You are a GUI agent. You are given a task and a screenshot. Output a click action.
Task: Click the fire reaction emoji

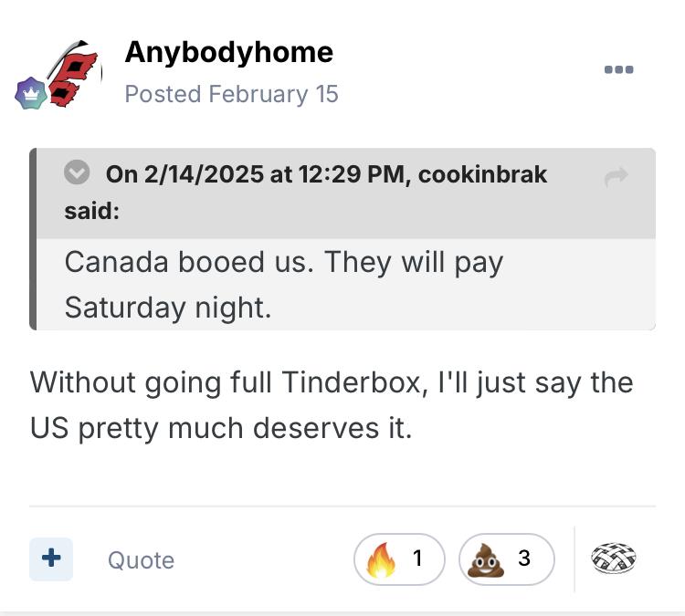tap(382, 559)
